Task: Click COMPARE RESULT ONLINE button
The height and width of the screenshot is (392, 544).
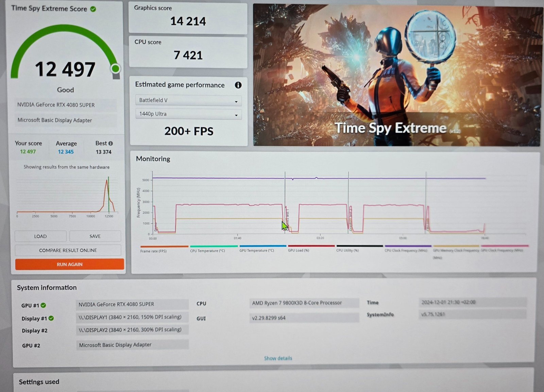Action: pyautogui.click(x=68, y=250)
